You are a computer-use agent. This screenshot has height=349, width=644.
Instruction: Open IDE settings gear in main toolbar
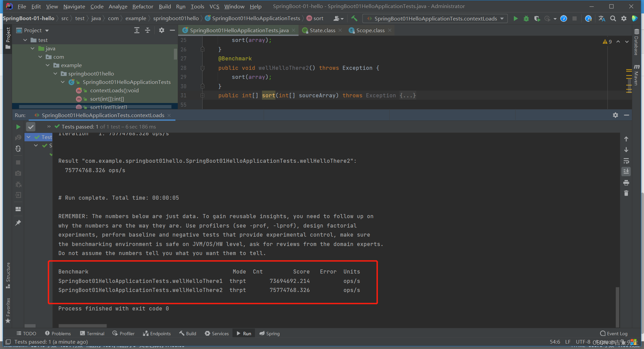point(624,18)
